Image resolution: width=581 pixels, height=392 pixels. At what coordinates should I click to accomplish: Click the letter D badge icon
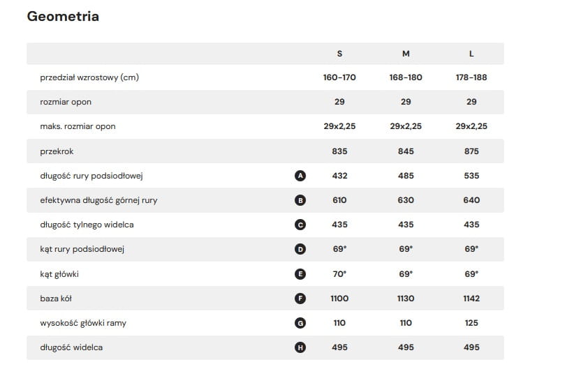tap(300, 249)
